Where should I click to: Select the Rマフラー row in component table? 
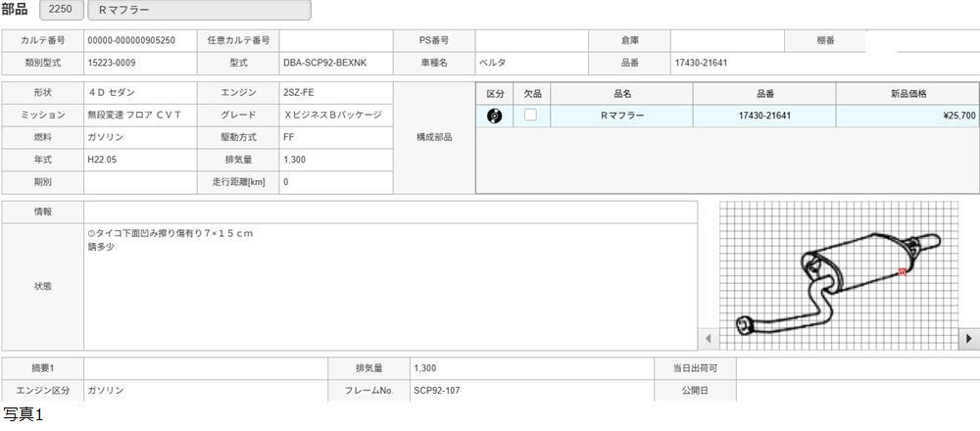[621, 116]
